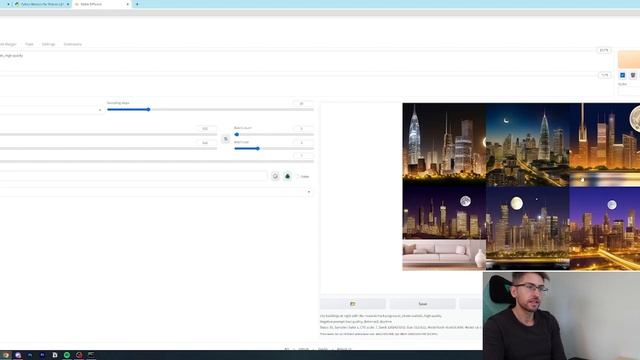Click the Batch size number field
640x360 pixels.
(x=303, y=142)
